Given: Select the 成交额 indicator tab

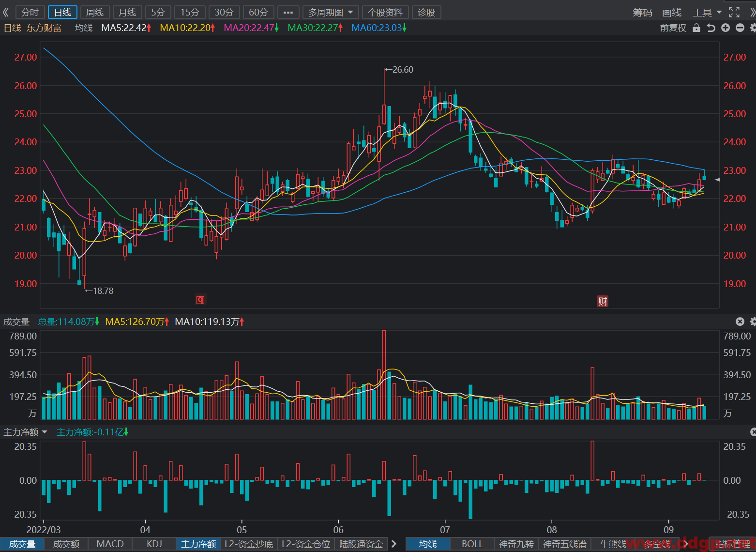Looking at the screenshot, I should [x=66, y=544].
